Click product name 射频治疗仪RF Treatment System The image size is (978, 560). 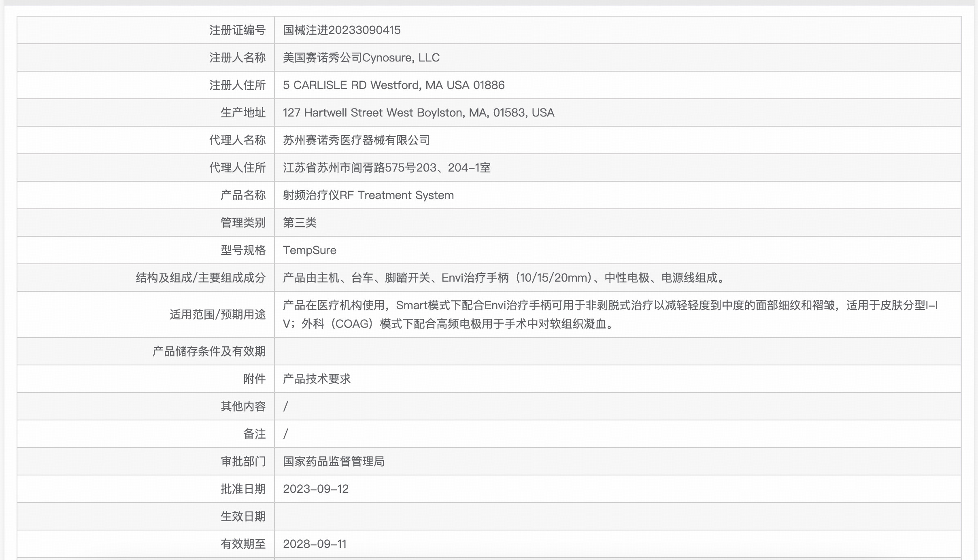pyautogui.click(x=368, y=195)
